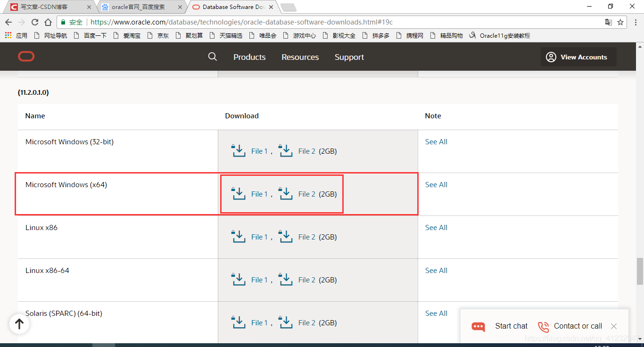Open the Google Translate icon in address bar
Image resolution: width=644 pixels, height=347 pixels.
609,22
